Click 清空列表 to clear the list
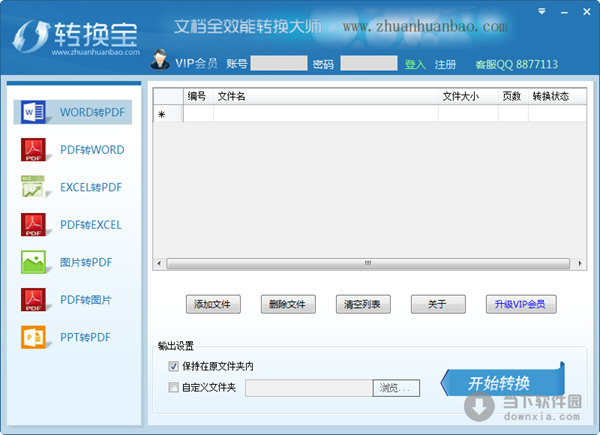The width and height of the screenshot is (600, 435). [x=363, y=304]
